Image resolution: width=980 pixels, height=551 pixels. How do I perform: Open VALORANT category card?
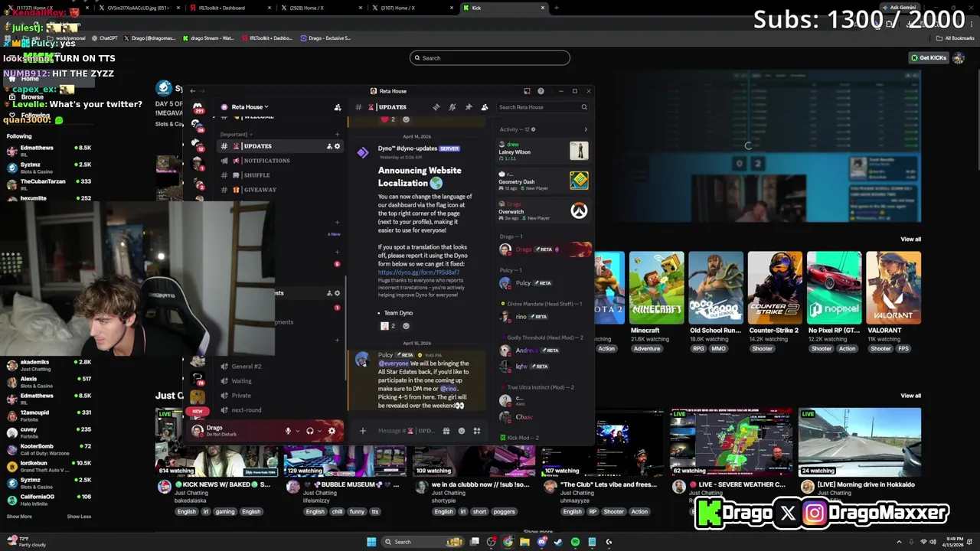(893, 288)
